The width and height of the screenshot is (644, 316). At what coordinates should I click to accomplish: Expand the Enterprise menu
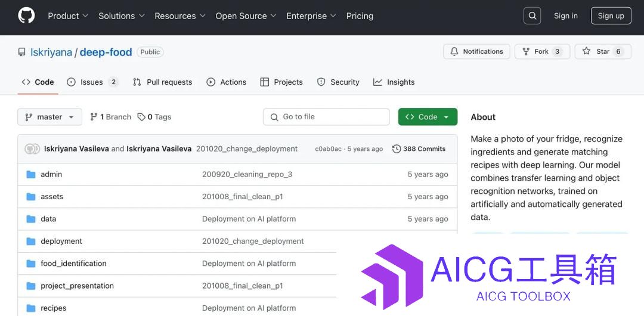coord(311,16)
